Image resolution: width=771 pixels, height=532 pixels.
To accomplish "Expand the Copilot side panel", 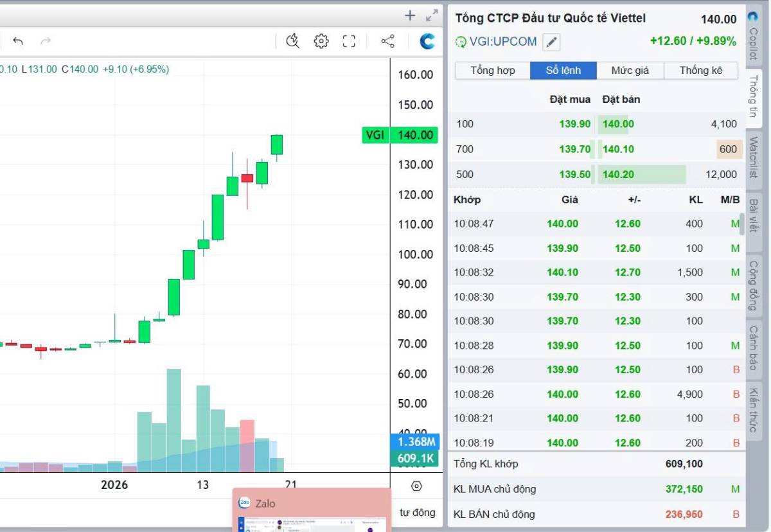I will tap(753, 40).
